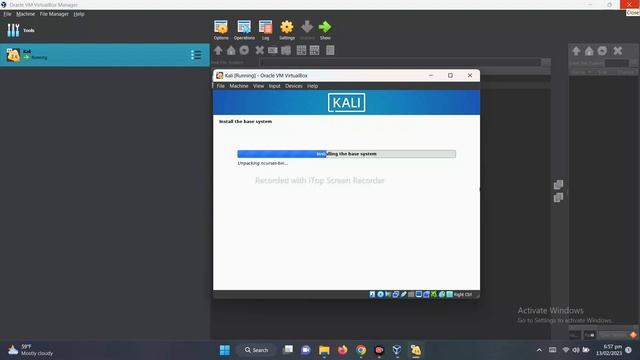Click the Right Ctrl host key indicator
Image resolution: width=640 pixels, height=360 pixels.
pos(463,294)
